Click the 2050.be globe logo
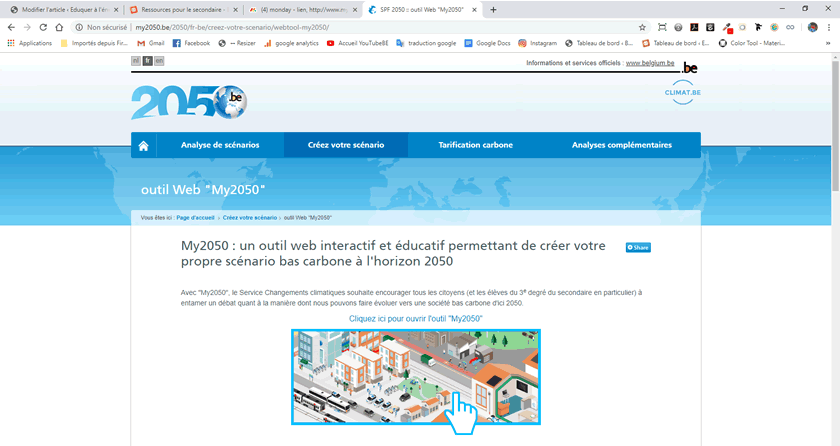 [189, 102]
